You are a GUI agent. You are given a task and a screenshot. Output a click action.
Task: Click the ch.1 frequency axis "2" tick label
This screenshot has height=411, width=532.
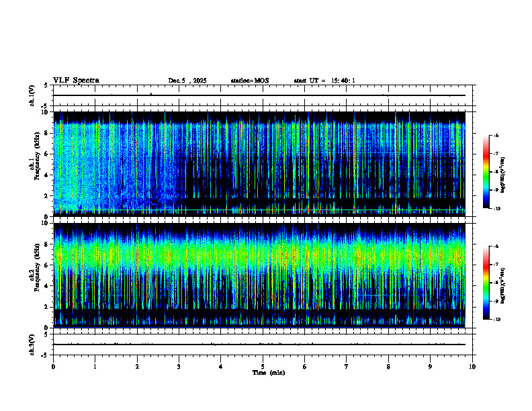coord(46,196)
